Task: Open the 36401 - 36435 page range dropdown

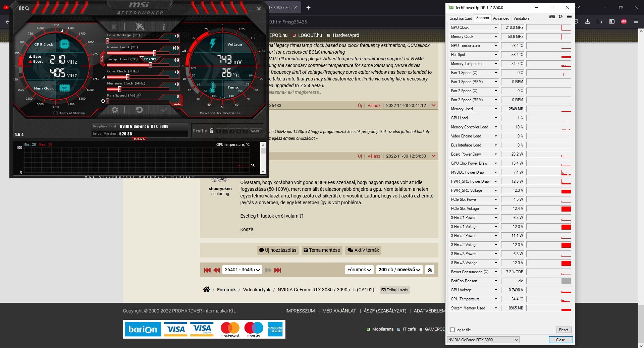Action: coord(242,270)
